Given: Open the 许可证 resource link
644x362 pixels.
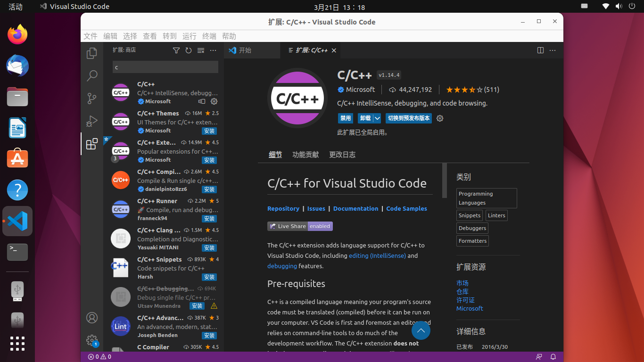Looking at the screenshot, I should click(465, 300).
